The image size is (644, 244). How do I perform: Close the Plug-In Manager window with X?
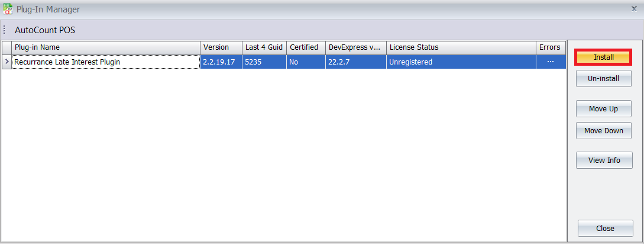634,9
